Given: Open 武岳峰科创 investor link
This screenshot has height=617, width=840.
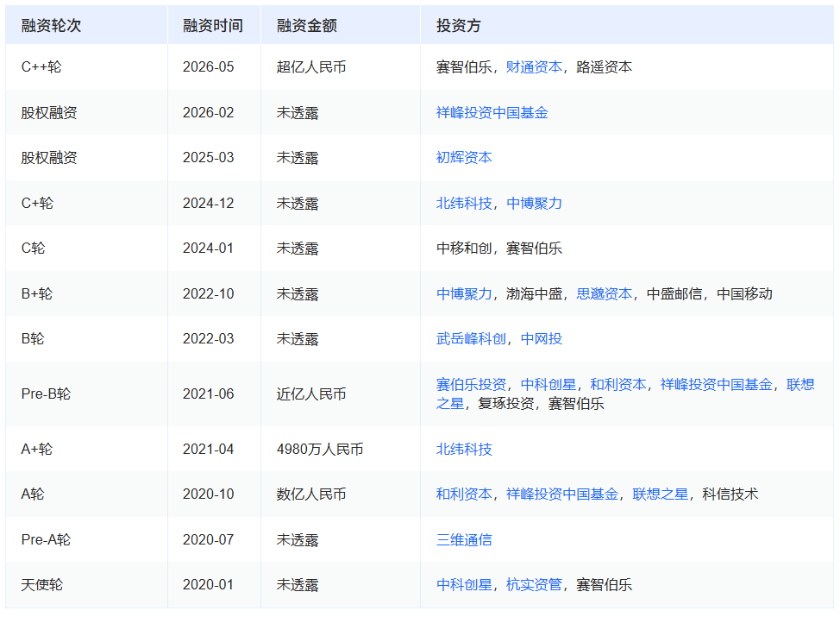Looking at the screenshot, I should [x=471, y=339].
